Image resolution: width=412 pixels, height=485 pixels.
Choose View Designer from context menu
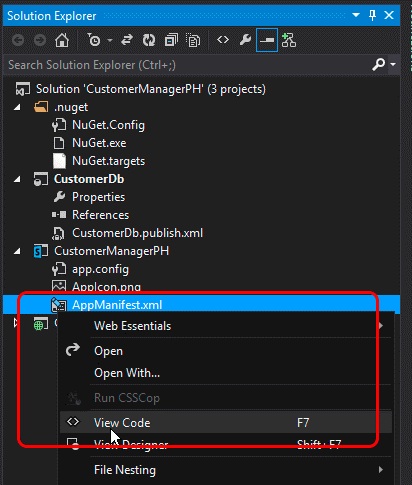[225, 444]
